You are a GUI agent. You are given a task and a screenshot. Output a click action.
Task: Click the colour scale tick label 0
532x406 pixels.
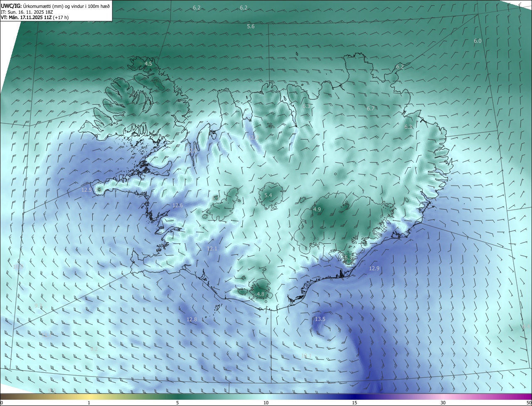(2, 403)
